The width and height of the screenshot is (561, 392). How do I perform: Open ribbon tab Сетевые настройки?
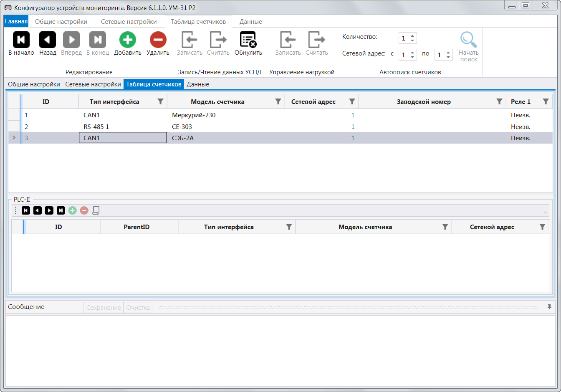[x=129, y=22]
